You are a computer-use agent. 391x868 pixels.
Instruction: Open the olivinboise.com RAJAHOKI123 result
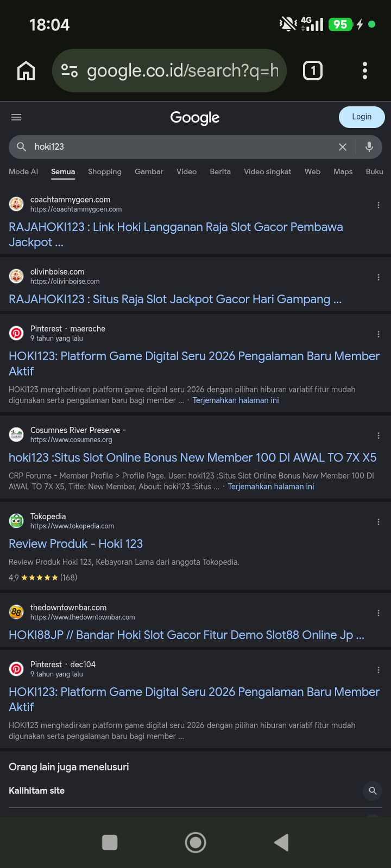pos(175,299)
